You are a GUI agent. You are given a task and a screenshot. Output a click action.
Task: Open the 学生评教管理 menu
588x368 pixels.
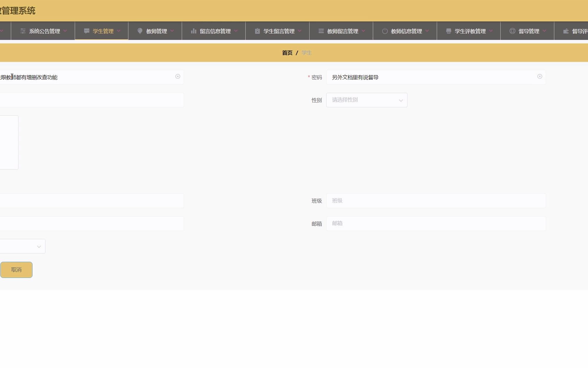click(x=469, y=31)
